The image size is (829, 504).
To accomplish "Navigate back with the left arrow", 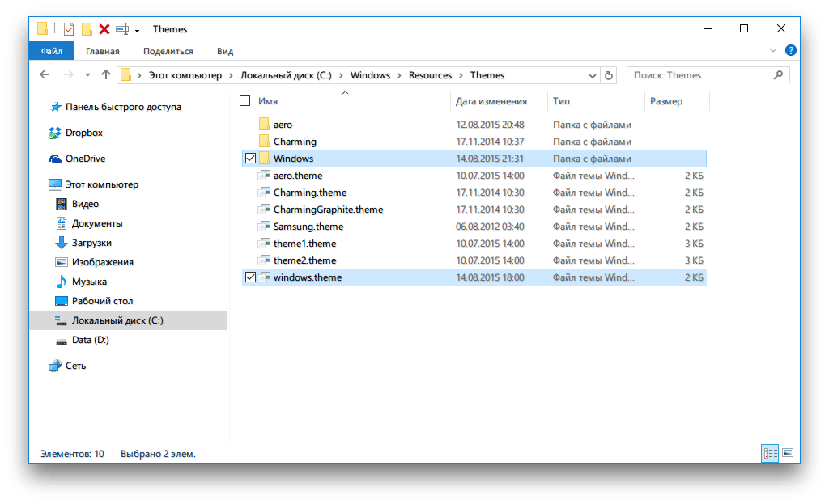I will tap(45, 75).
